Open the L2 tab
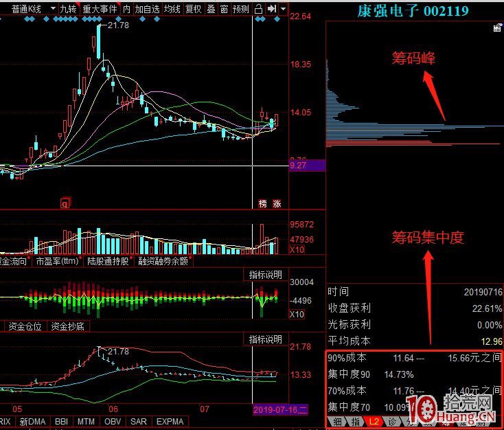 pyautogui.click(x=374, y=422)
